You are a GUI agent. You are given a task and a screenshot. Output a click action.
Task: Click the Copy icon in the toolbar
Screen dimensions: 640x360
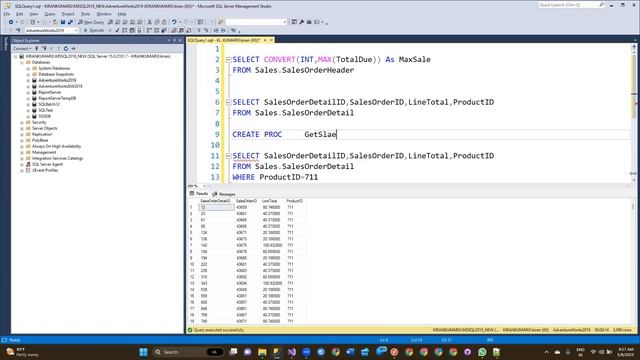[x=157, y=22]
